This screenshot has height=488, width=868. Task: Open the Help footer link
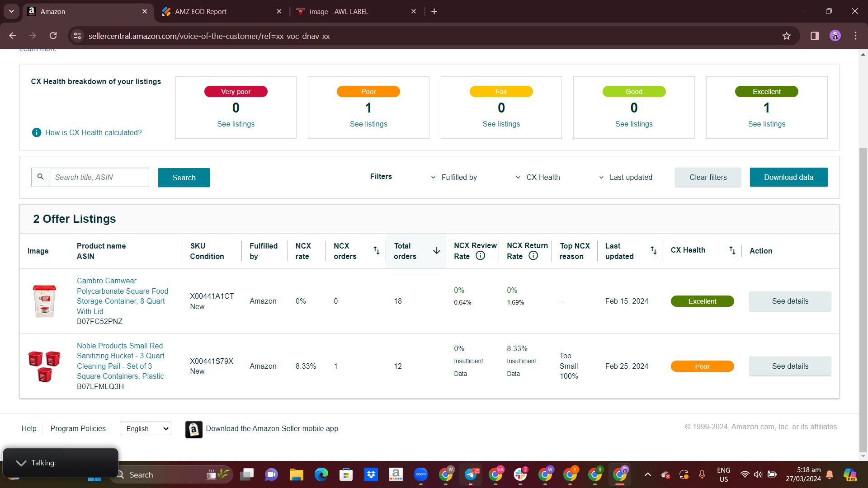pos(29,428)
